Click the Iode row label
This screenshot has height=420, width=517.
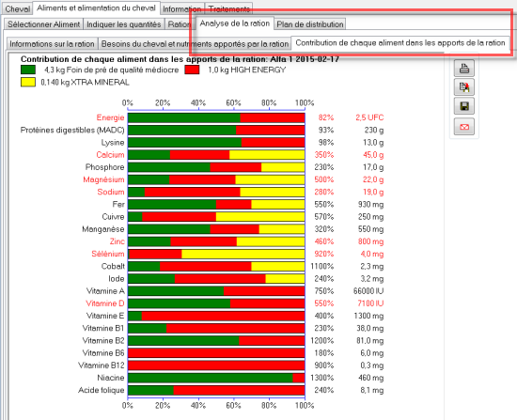tap(117, 279)
